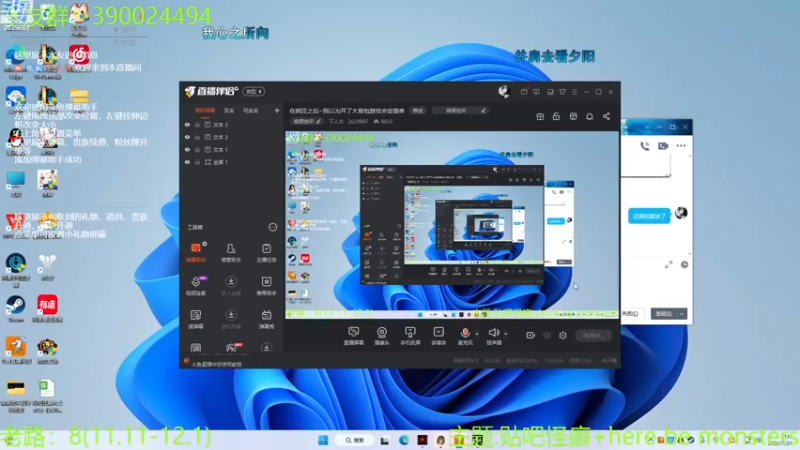This screenshot has height=450, width=800.
Task: Add a phone screen-cast source
Action: click(x=410, y=336)
